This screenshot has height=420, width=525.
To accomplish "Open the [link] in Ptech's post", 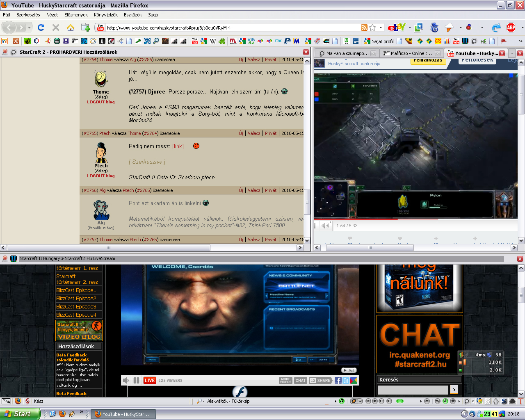I will [x=178, y=146].
